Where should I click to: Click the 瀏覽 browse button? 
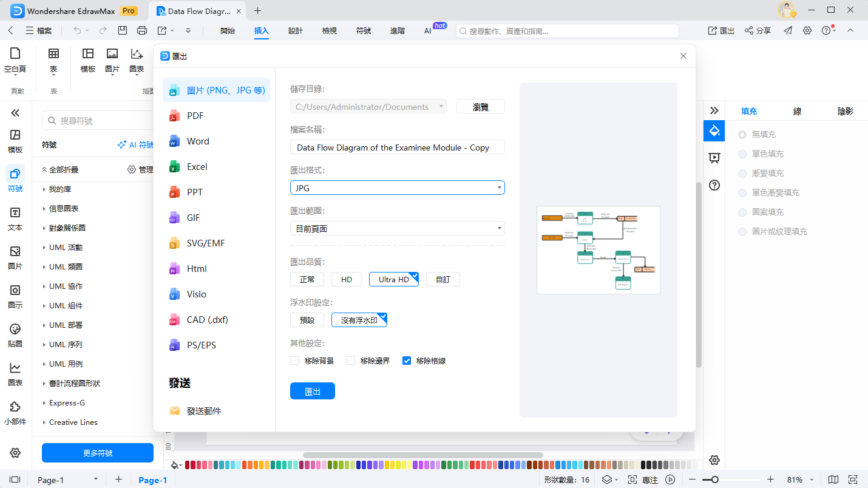click(x=480, y=106)
